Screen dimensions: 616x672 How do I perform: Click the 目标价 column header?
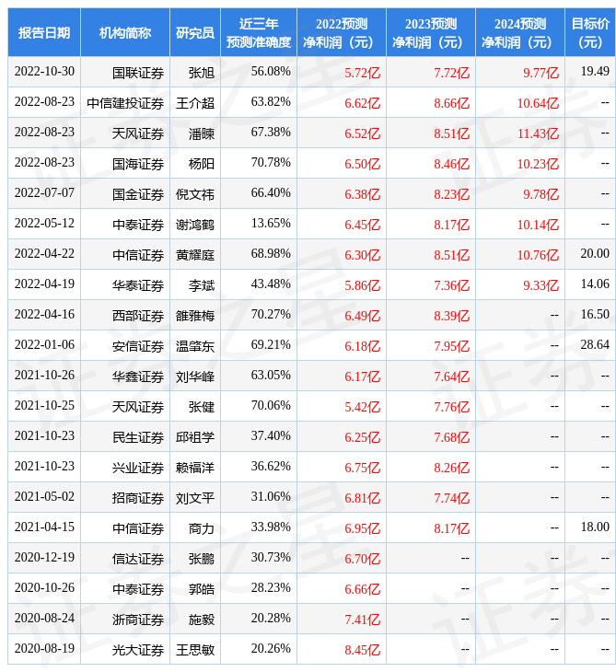[x=590, y=32]
